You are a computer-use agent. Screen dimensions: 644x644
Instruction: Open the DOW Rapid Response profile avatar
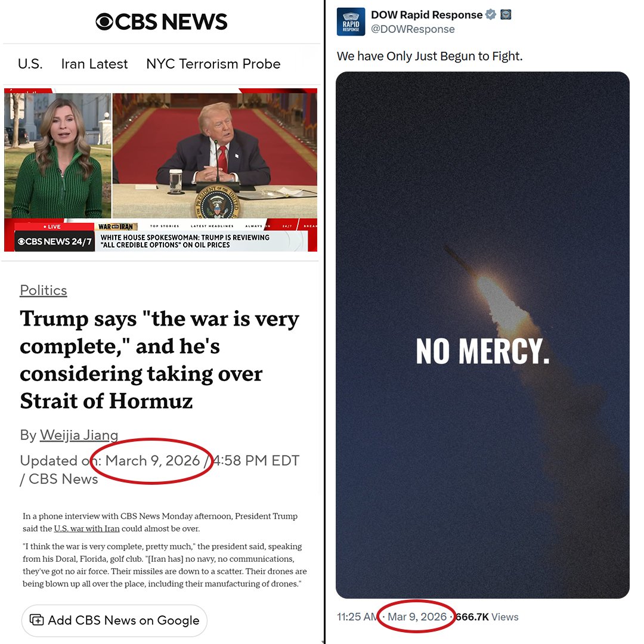(351, 22)
